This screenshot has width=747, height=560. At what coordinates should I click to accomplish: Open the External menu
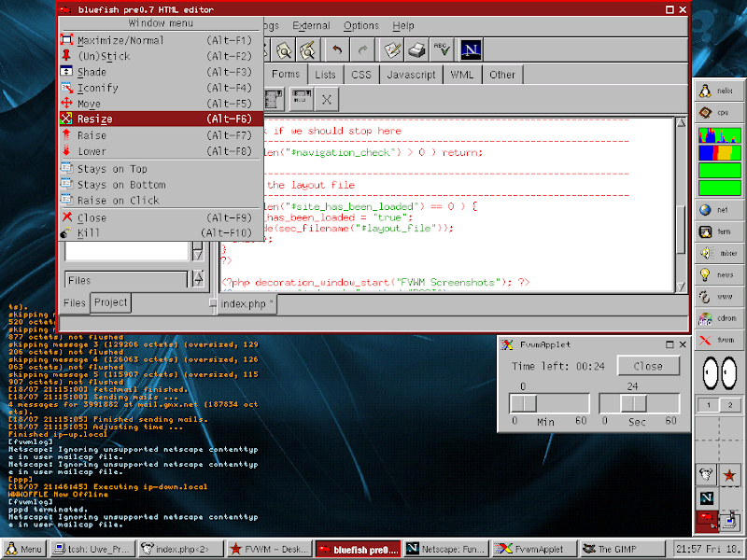(x=311, y=26)
